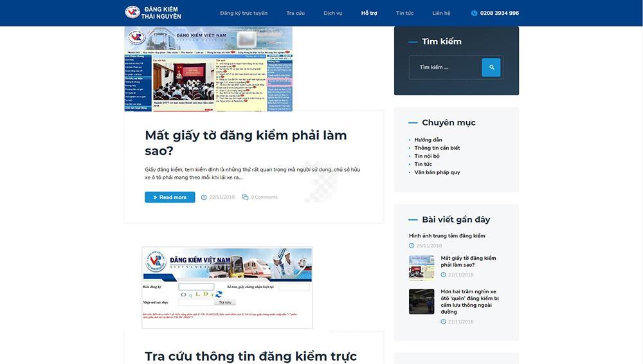This screenshot has width=643, height=364.
Task: Click the phone icon in header
Action: click(475, 13)
